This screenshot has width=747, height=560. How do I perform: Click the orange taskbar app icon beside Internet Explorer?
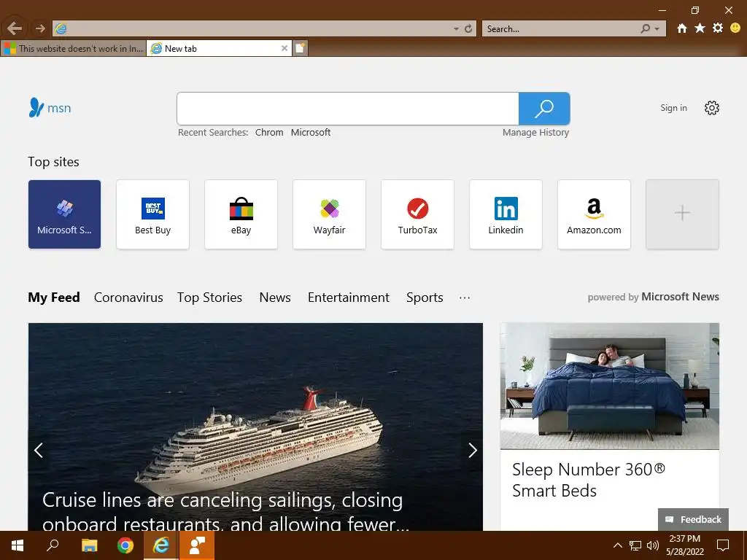tap(197, 545)
